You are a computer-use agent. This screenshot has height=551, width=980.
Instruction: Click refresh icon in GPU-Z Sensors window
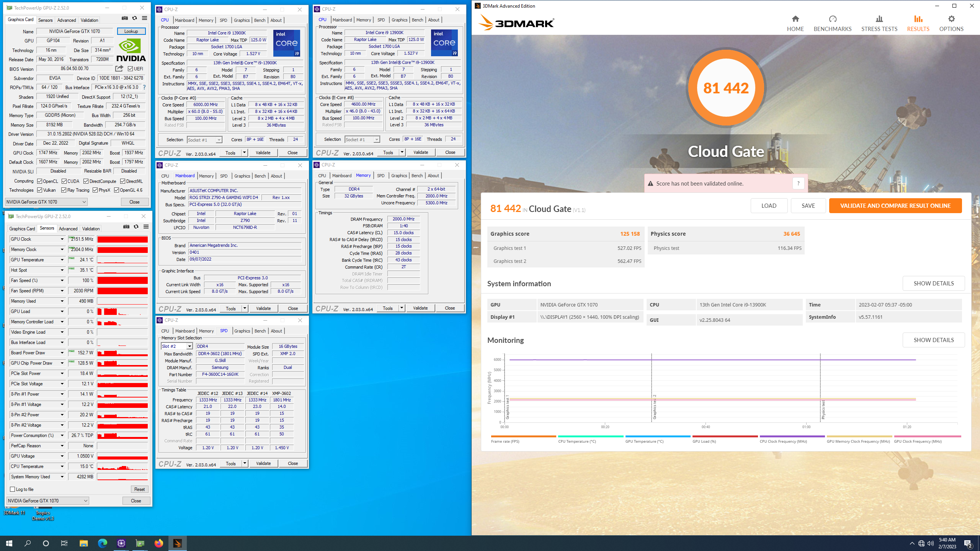click(136, 227)
